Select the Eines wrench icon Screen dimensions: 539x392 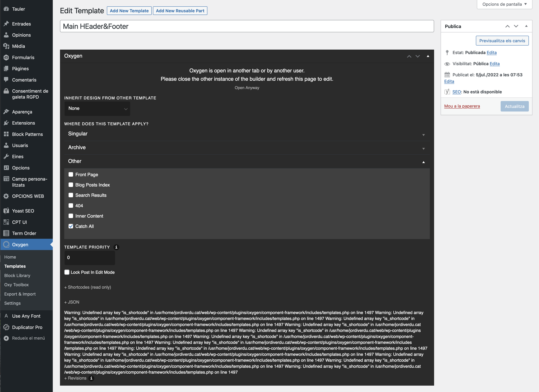tap(6, 157)
